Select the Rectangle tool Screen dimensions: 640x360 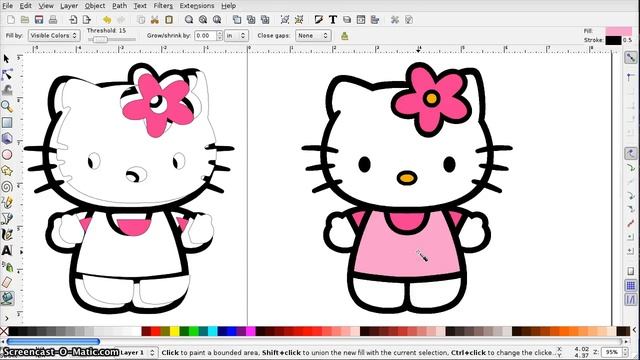7,122
